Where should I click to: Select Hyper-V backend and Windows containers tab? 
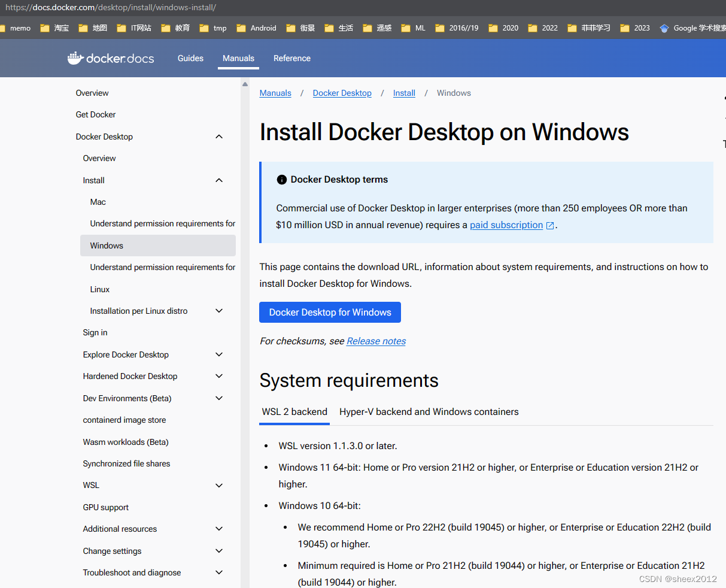429,412
